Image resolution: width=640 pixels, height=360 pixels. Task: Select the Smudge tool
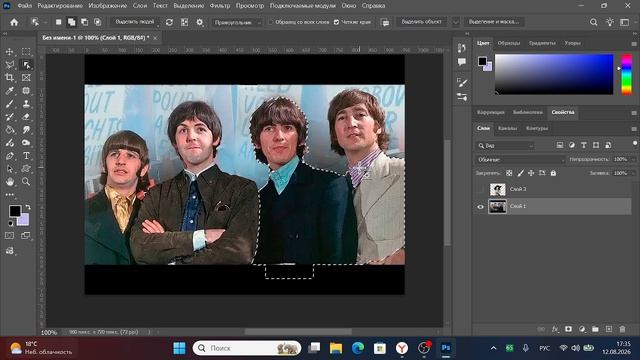point(26,130)
